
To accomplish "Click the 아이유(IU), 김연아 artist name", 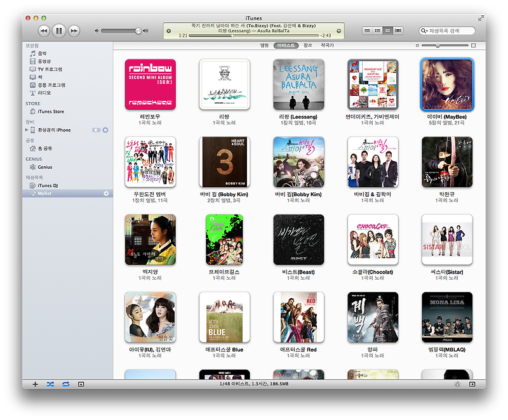I will [x=150, y=350].
